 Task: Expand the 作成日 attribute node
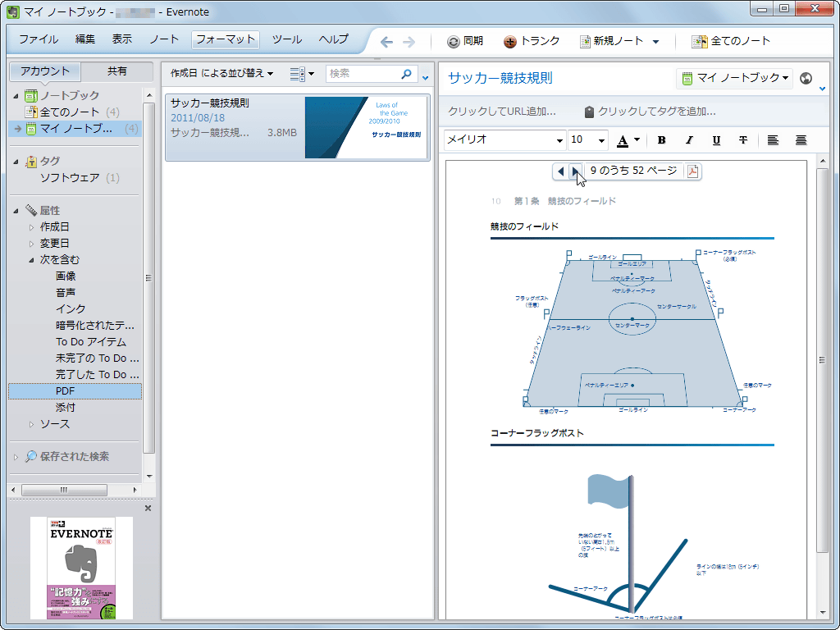click(x=31, y=227)
